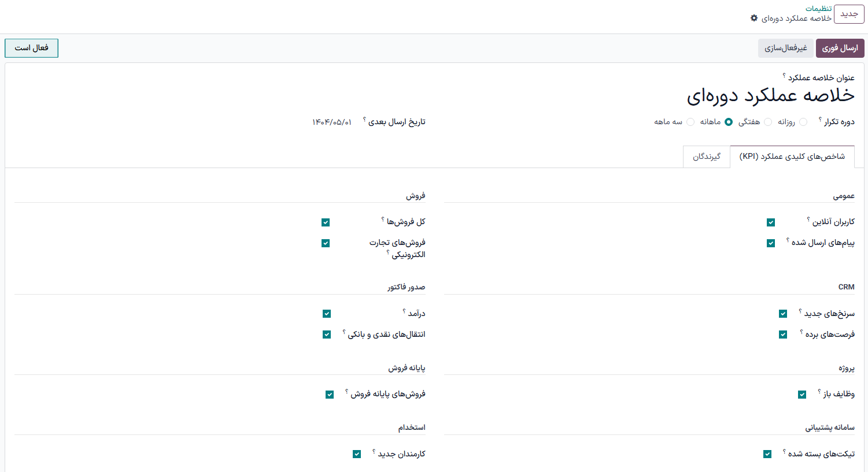This screenshot has width=868, height=472.
Task: Choose the سه ماهه periodicity option
Action: coord(690,122)
